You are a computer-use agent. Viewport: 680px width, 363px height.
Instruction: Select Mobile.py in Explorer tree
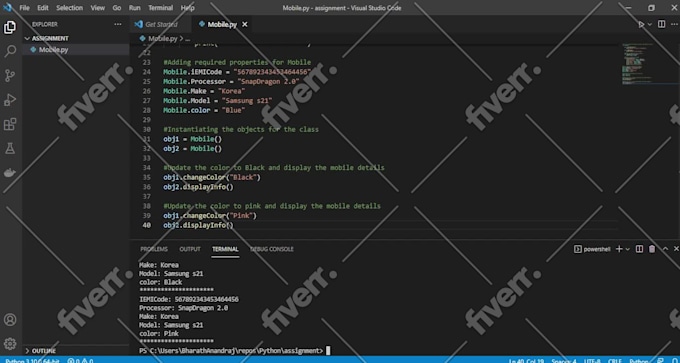coord(76,50)
